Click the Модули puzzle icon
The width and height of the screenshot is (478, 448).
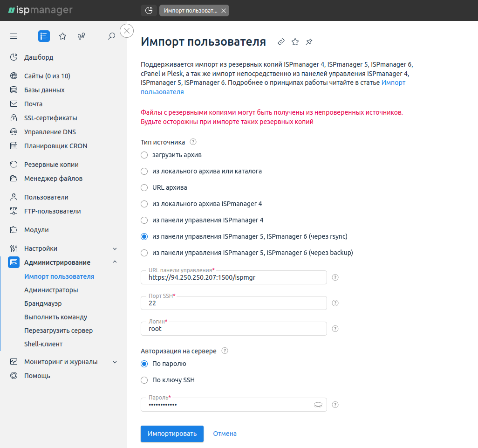click(x=14, y=230)
